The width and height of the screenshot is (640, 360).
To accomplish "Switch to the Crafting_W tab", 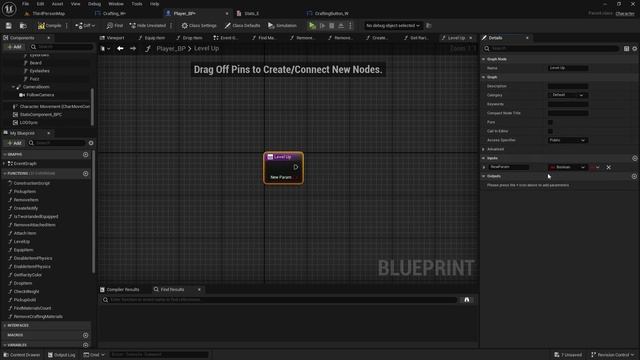I will point(114,13).
